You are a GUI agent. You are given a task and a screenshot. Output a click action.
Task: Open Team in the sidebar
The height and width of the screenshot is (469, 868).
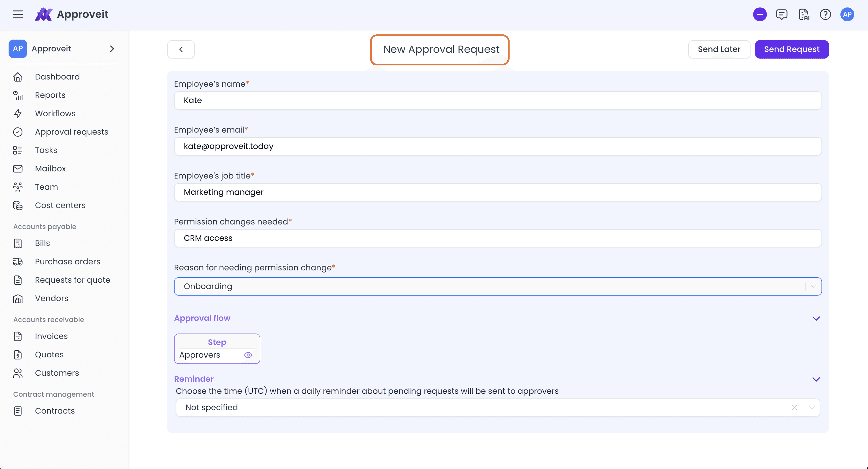coord(47,187)
